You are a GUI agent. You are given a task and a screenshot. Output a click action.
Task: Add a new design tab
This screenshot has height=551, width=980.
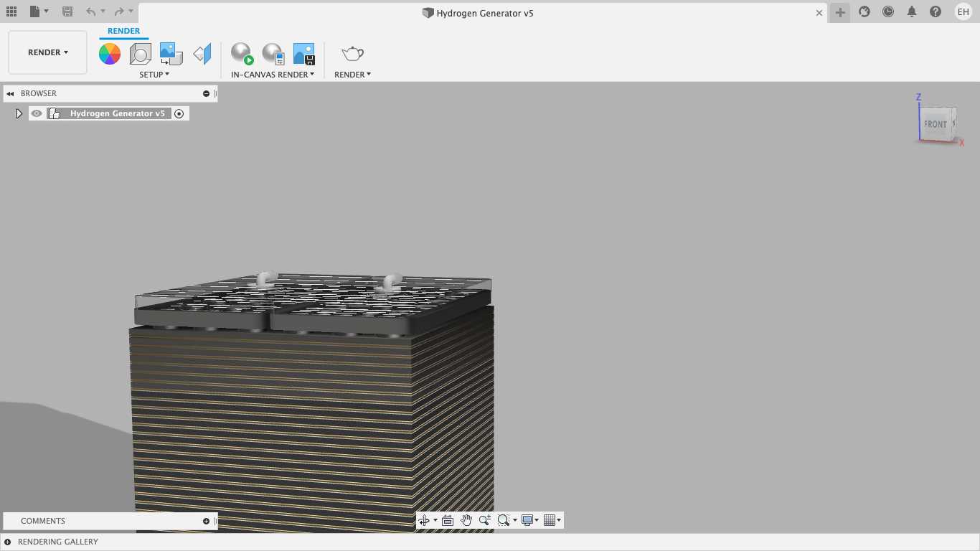(x=840, y=12)
